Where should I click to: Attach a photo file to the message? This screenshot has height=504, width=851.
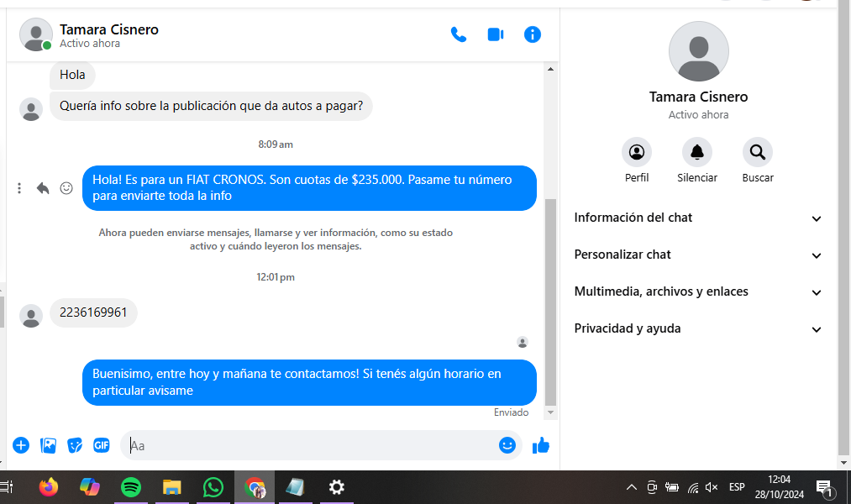point(48,445)
